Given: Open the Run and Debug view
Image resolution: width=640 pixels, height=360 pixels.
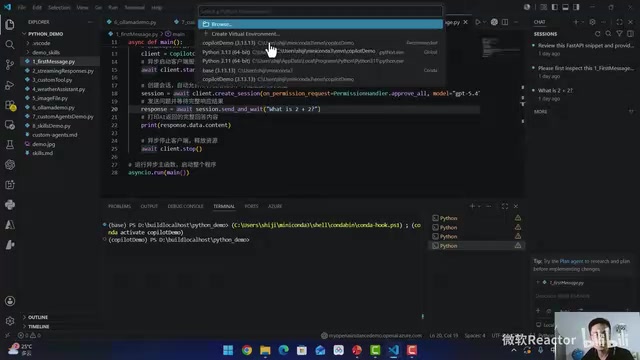Looking at the screenshot, I should click(10, 85).
